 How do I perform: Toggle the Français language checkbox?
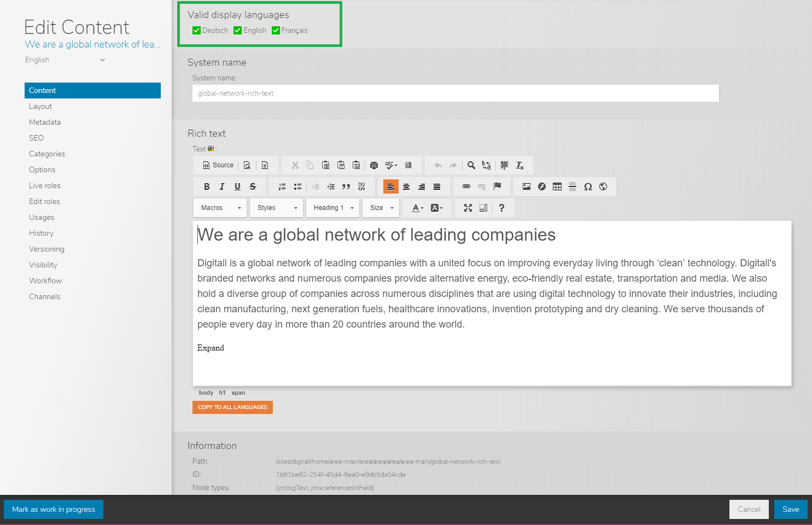pyautogui.click(x=276, y=31)
